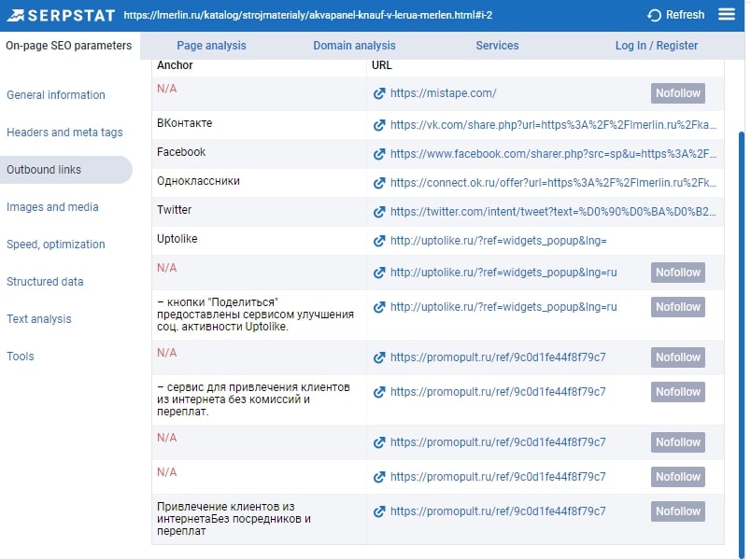
Task: Open the connect.ok.ru offer link
Action: click(x=553, y=182)
